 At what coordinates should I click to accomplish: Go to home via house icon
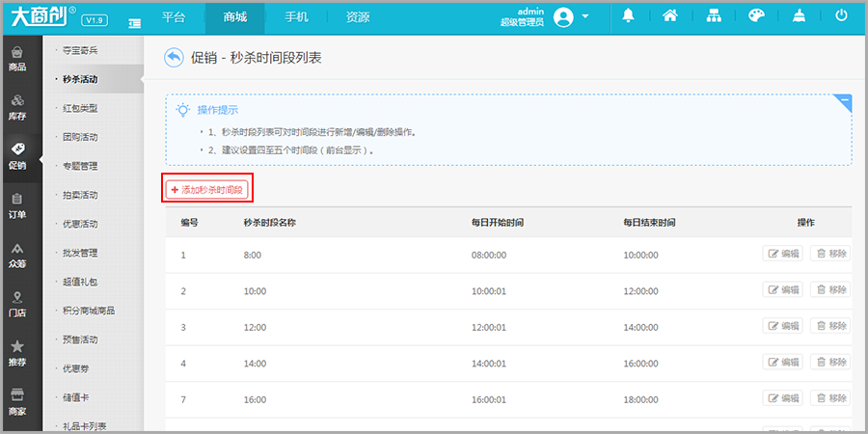click(x=670, y=16)
